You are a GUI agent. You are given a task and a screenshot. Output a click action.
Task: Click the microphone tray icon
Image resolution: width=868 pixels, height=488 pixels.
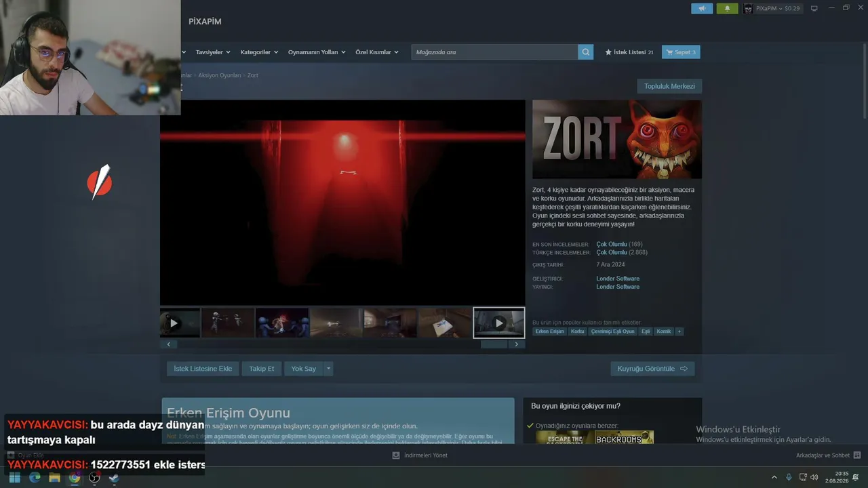(789, 477)
